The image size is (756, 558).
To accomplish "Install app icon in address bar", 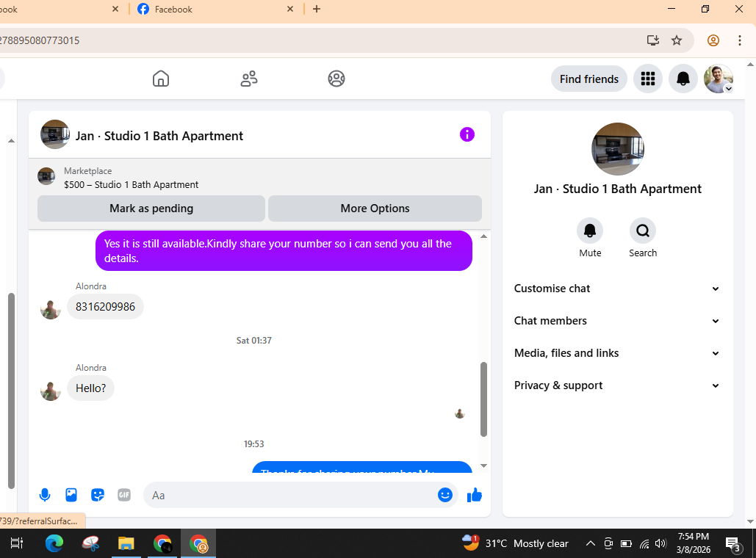I will click(653, 40).
